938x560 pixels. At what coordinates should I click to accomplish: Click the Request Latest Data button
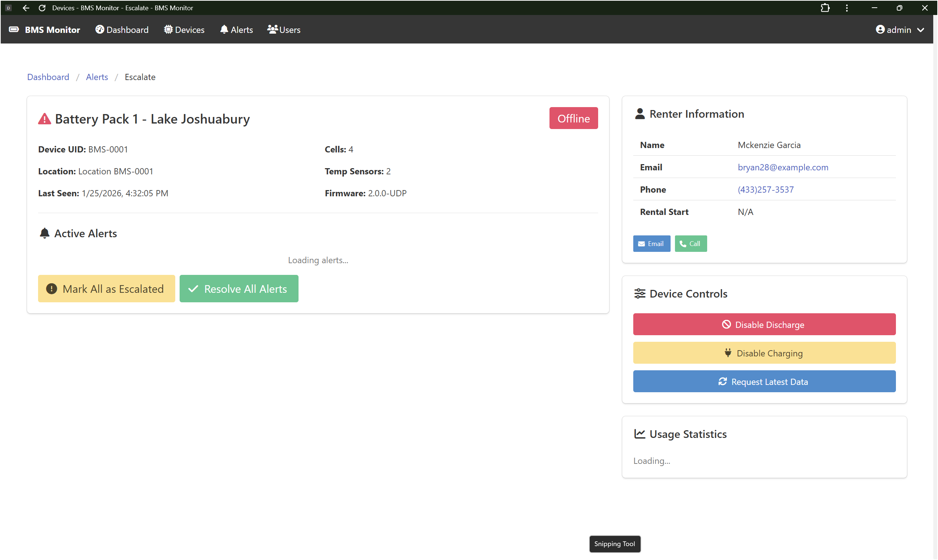[x=764, y=382]
